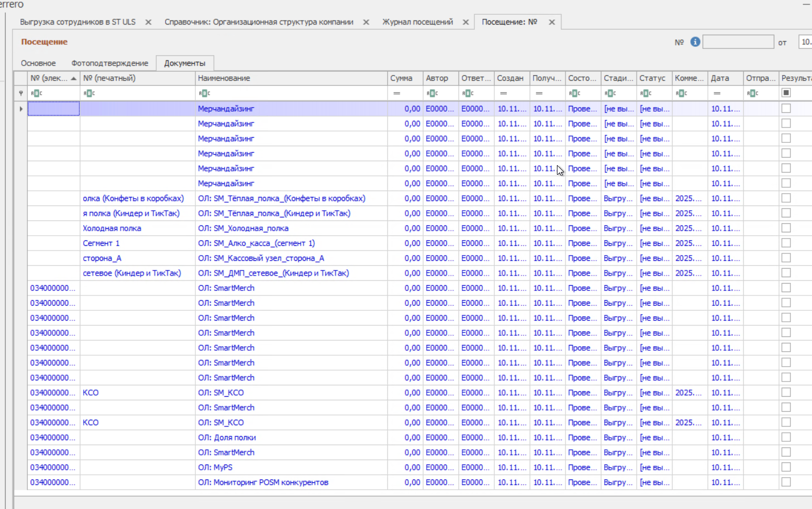Check Результат box for ОЛ: SM_Холодная_полка row

tap(786, 228)
